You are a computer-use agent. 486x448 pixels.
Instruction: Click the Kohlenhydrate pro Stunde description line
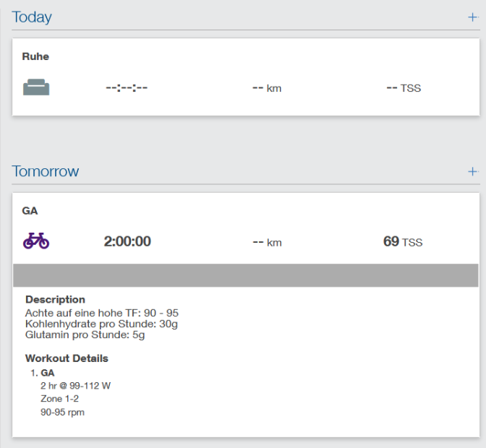point(101,324)
